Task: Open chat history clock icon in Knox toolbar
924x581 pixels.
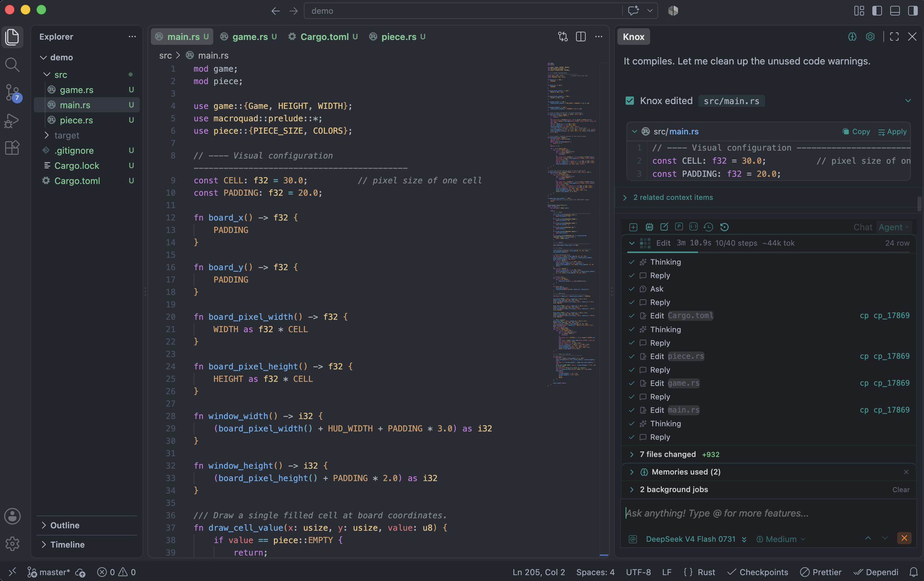Action: (x=708, y=227)
